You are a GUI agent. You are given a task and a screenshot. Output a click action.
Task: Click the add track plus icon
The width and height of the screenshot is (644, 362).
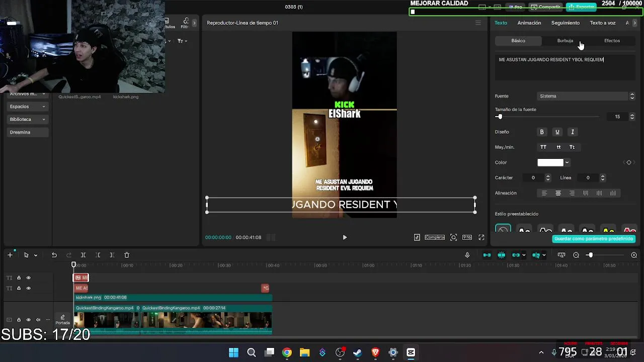(x=10, y=255)
